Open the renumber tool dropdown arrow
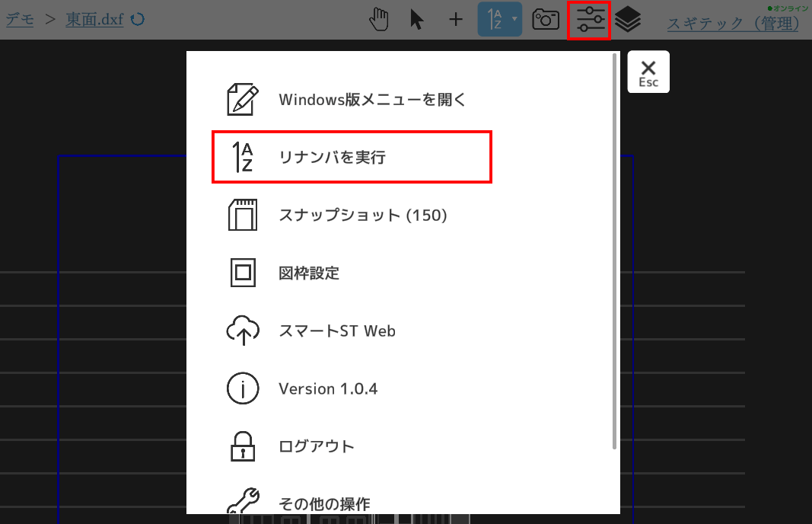The height and width of the screenshot is (524, 812). point(514,18)
